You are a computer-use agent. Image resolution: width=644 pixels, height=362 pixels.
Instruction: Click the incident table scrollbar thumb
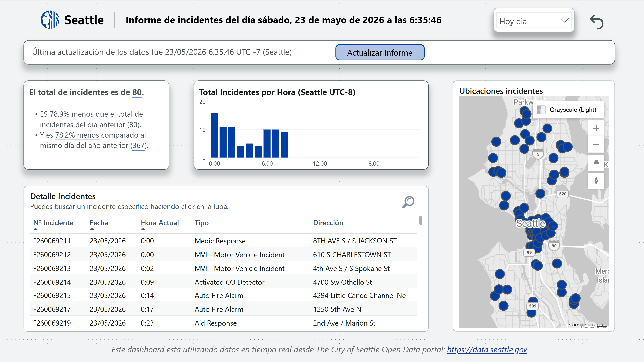(421, 220)
